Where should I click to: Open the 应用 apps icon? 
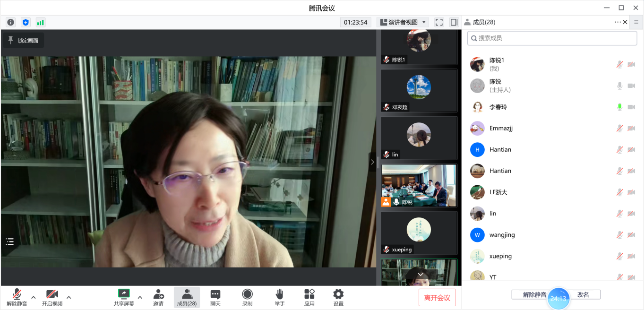[x=309, y=298]
